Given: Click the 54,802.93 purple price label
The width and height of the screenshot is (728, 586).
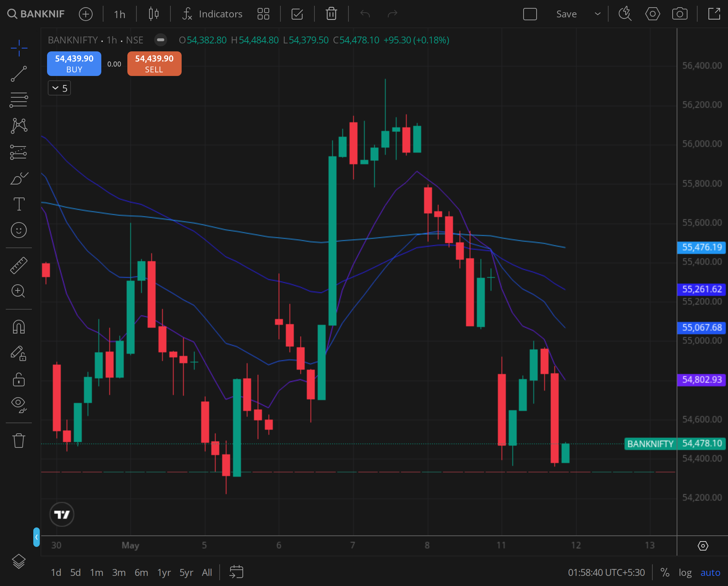Looking at the screenshot, I should pos(702,380).
